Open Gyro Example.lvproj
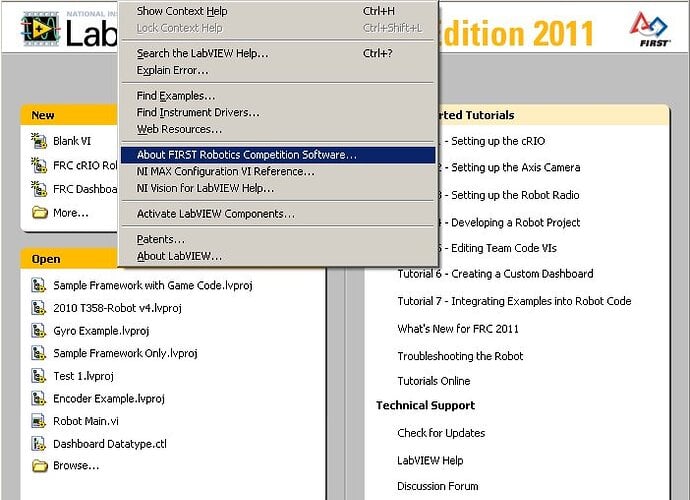The height and width of the screenshot is (500, 690). [x=101, y=331]
